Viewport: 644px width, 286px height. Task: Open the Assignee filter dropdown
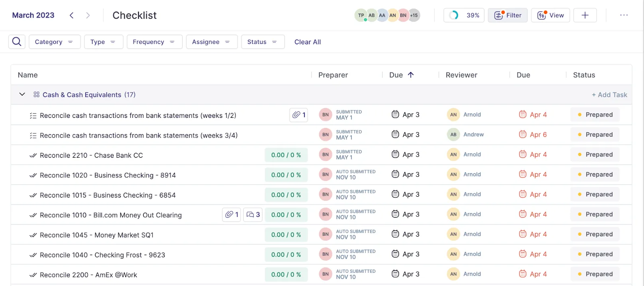pyautogui.click(x=212, y=42)
